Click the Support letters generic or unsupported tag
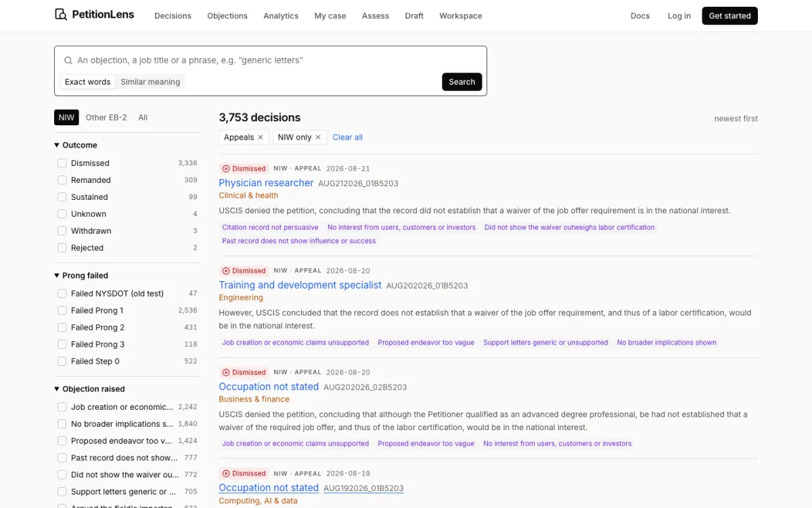This screenshot has width=812, height=508. point(545,343)
